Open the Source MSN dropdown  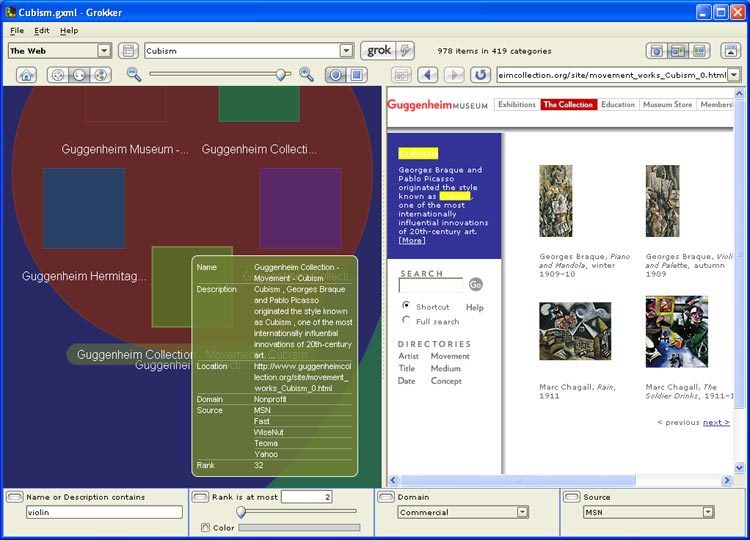point(708,512)
